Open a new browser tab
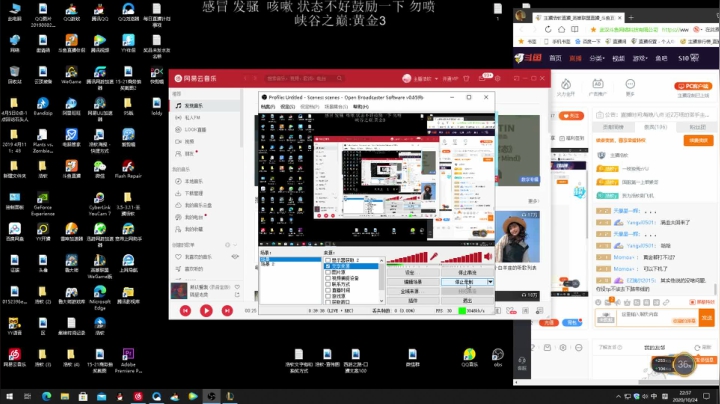Image resolution: width=720 pixels, height=404 pixels. click(x=631, y=17)
